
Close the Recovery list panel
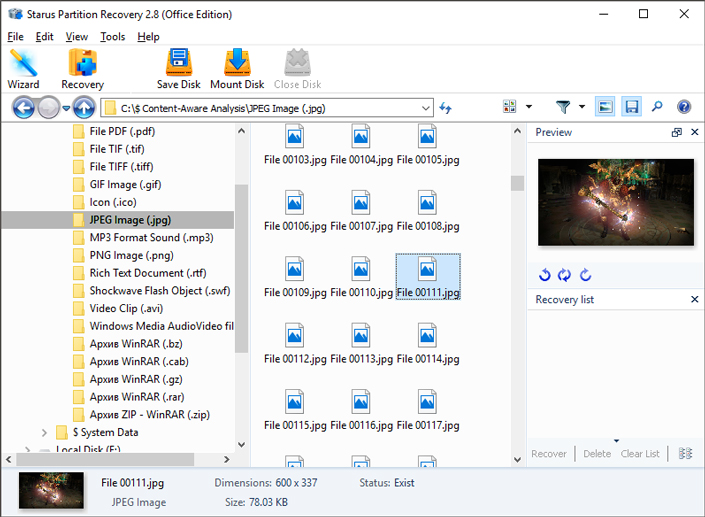pos(695,299)
